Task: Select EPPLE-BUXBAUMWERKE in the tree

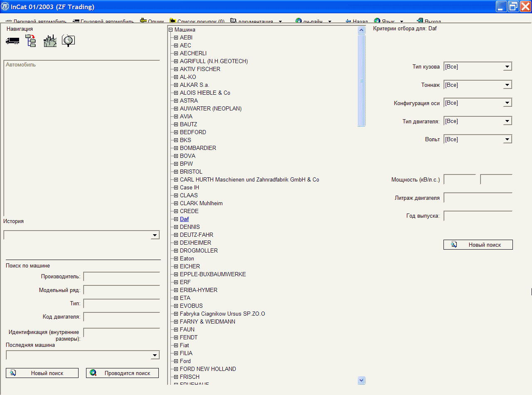Action: [x=213, y=275]
